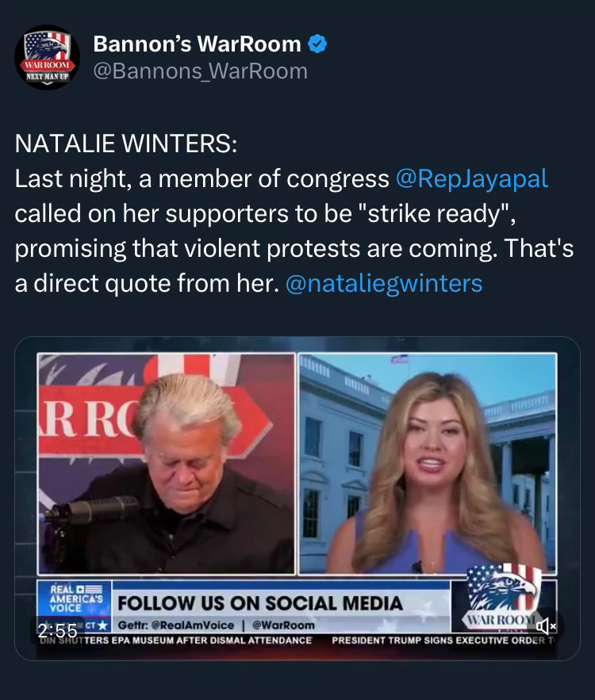Click the NATALIE WINTERS tweet heading text
This screenshot has width=595, height=700.
pos(126,143)
